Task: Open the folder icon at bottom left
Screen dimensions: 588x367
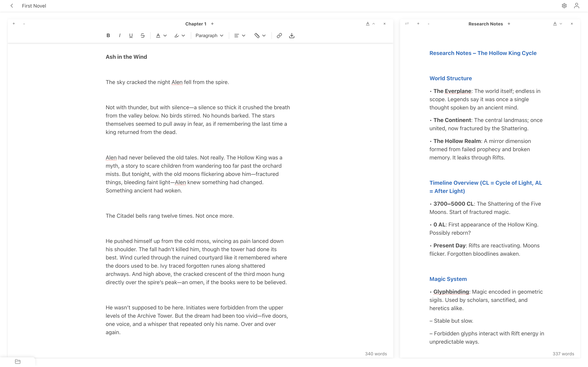Action: tap(18, 362)
